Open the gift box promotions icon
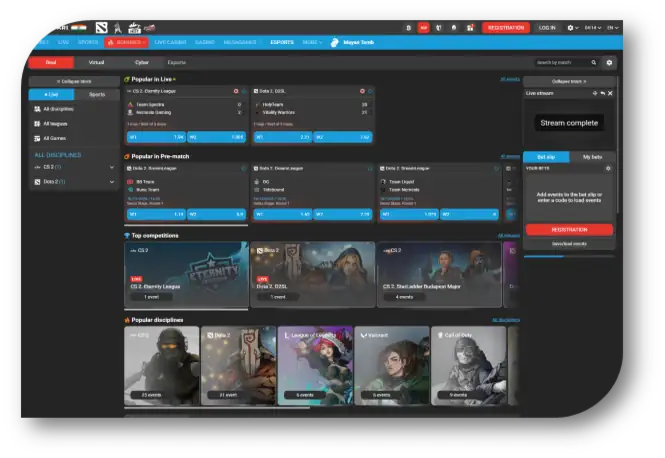Screen dimensions: 665x458 click(470, 28)
